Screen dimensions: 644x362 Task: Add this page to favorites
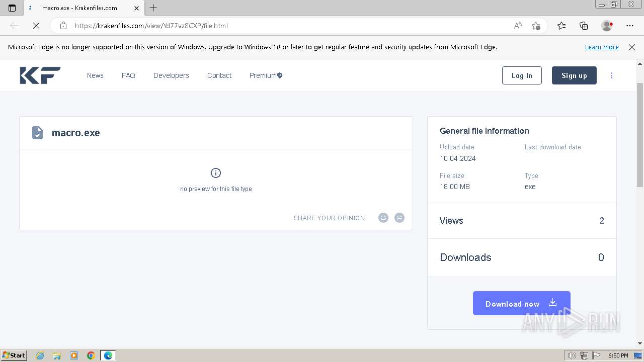(536, 26)
